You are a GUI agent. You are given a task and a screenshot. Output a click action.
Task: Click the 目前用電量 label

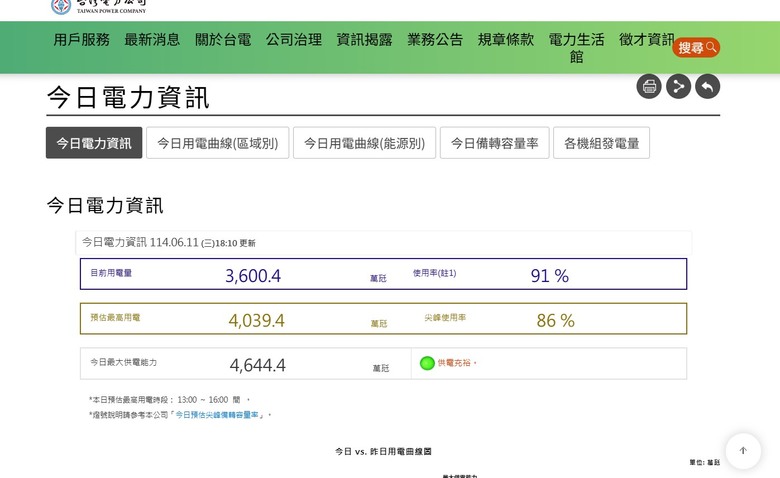pyautogui.click(x=111, y=273)
